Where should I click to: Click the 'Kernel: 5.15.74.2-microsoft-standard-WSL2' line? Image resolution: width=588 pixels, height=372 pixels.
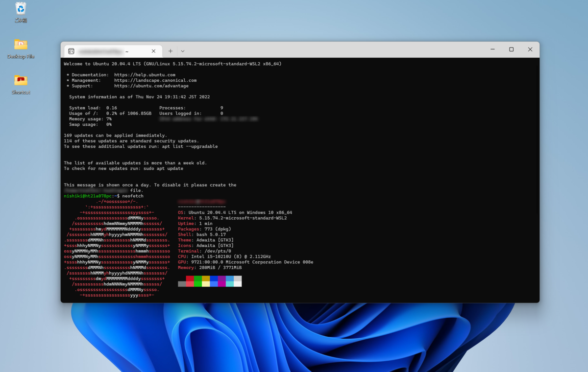point(232,218)
